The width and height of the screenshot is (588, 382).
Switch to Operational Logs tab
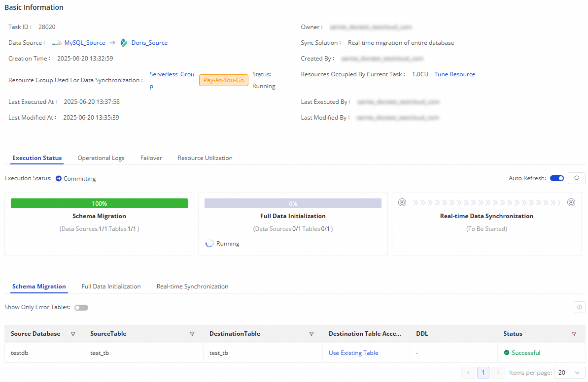101,158
